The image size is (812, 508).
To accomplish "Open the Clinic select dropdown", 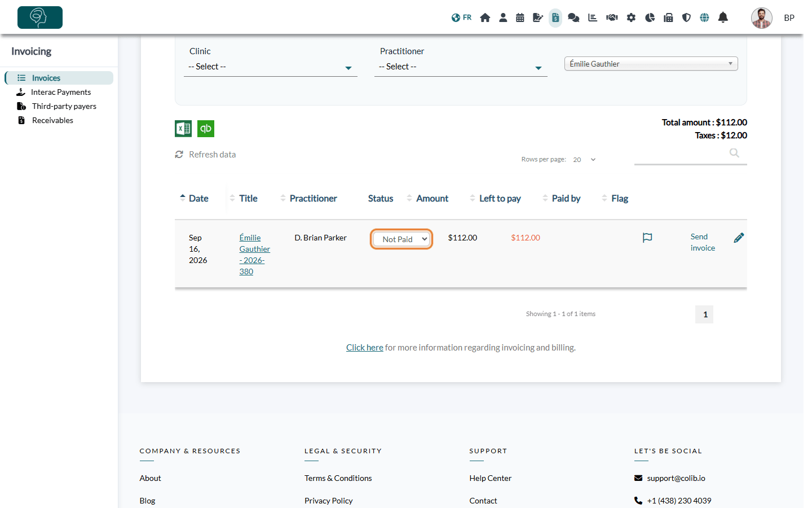I will (271, 67).
